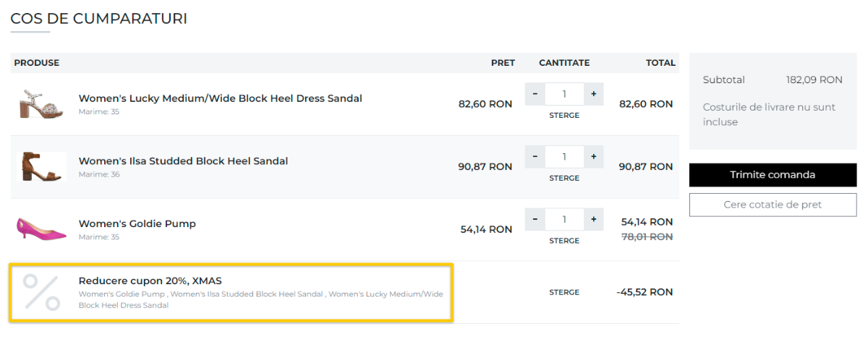
Task: Open the brown Ilsa Studded Sandal image
Action: click(x=42, y=166)
